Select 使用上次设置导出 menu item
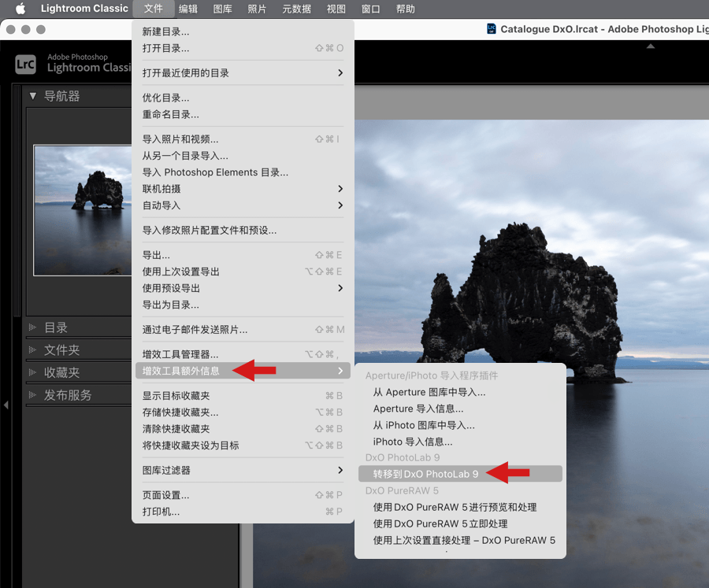 tap(243, 272)
